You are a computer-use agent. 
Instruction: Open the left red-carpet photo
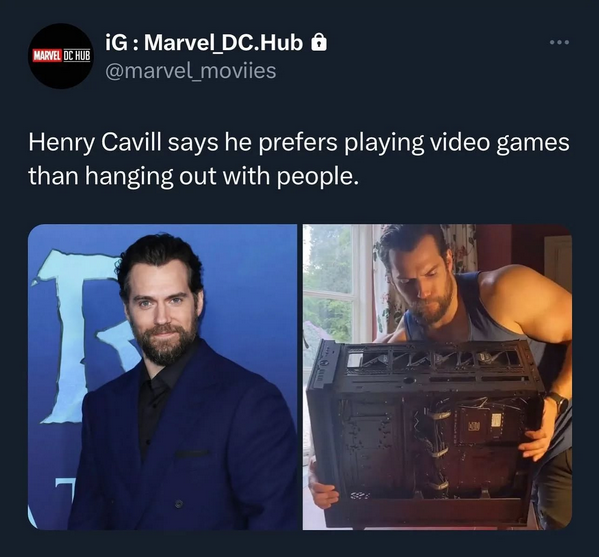point(163,377)
